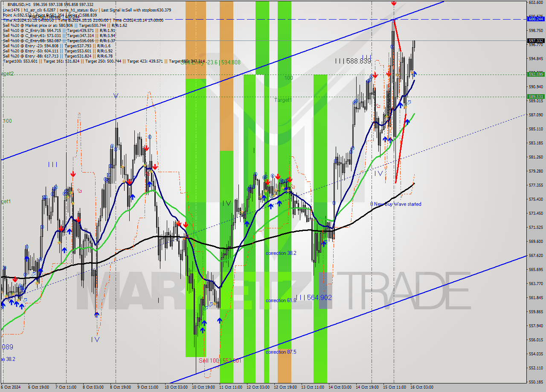This screenshot has height=392, width=546.
Task: Click the '16 Oct 03:00' time axis label
Action: click(422, 387)
